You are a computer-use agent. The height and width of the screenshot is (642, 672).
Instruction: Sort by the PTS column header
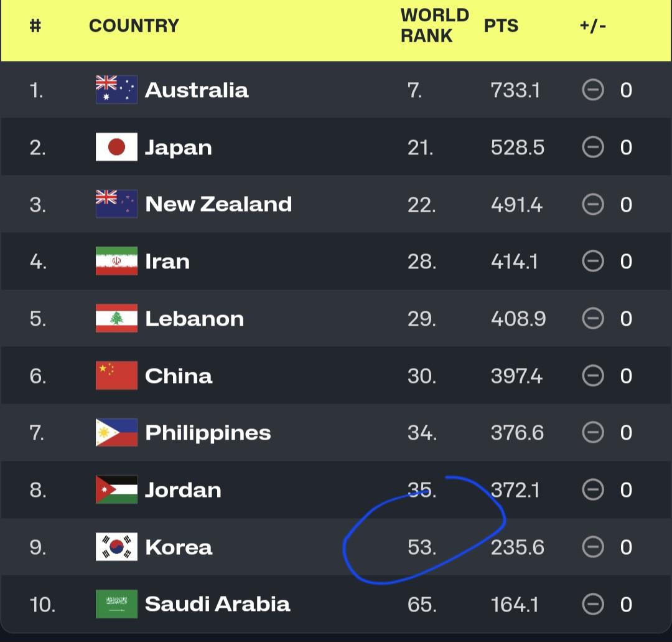[x=501, y=26]
